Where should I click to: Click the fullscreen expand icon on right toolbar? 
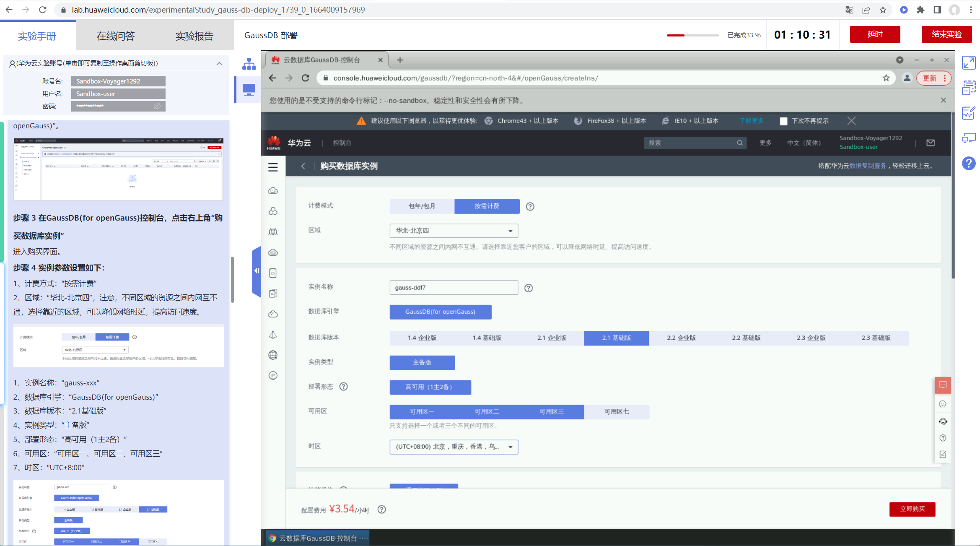[x=968, y=63]
